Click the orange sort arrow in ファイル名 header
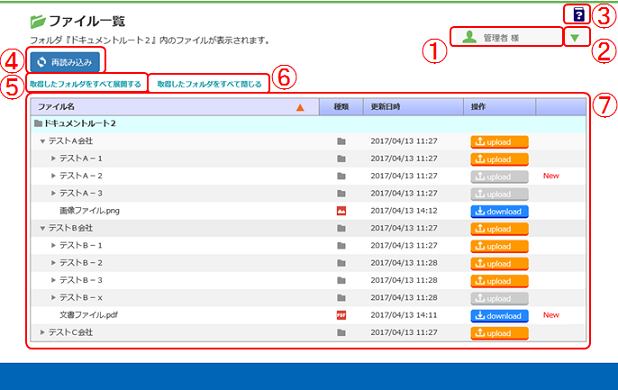618x390 pixels. [x=300, y=107]
